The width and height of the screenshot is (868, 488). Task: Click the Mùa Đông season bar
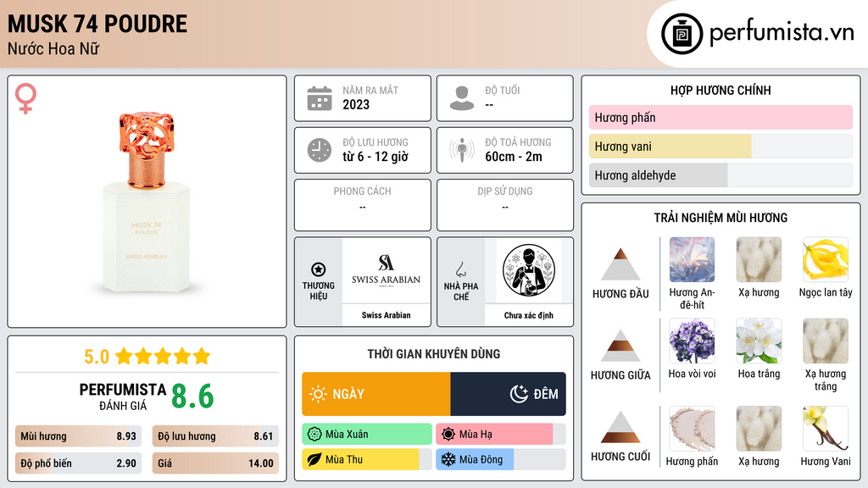coord(500,459)
